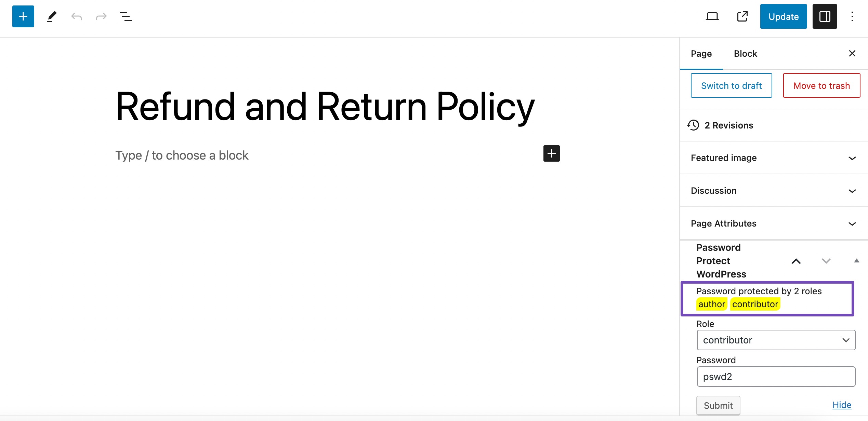Click the Password input field

coord(775,377)
